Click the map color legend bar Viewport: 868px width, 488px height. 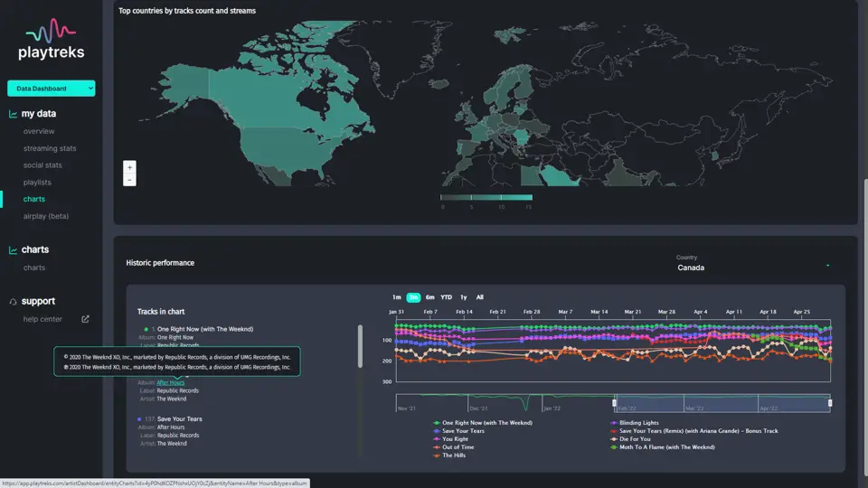486,197
